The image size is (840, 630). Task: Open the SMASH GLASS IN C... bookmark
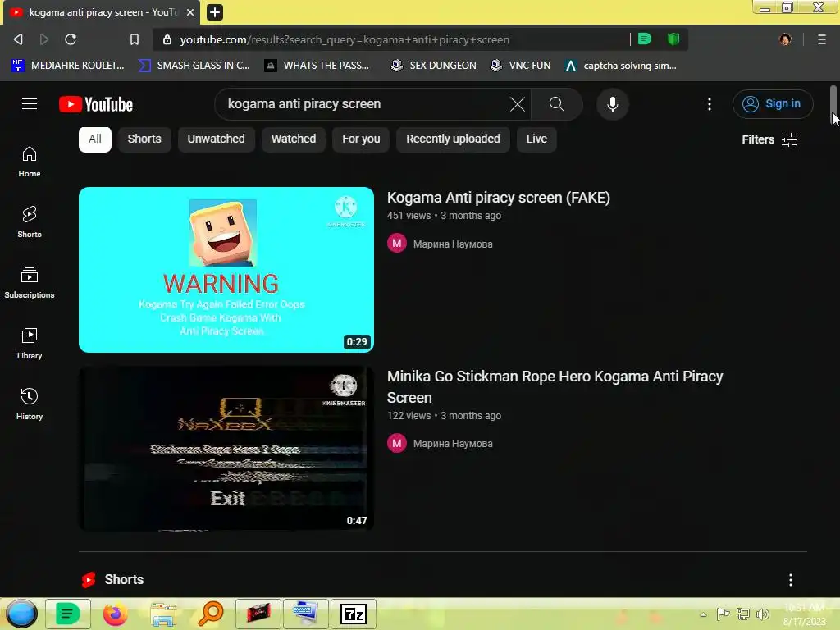point(194,66)
